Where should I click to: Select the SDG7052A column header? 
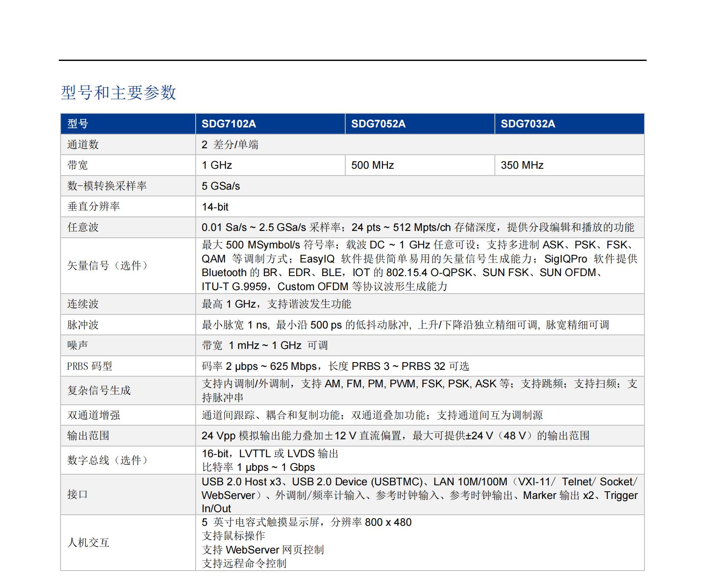click(378, 124)
